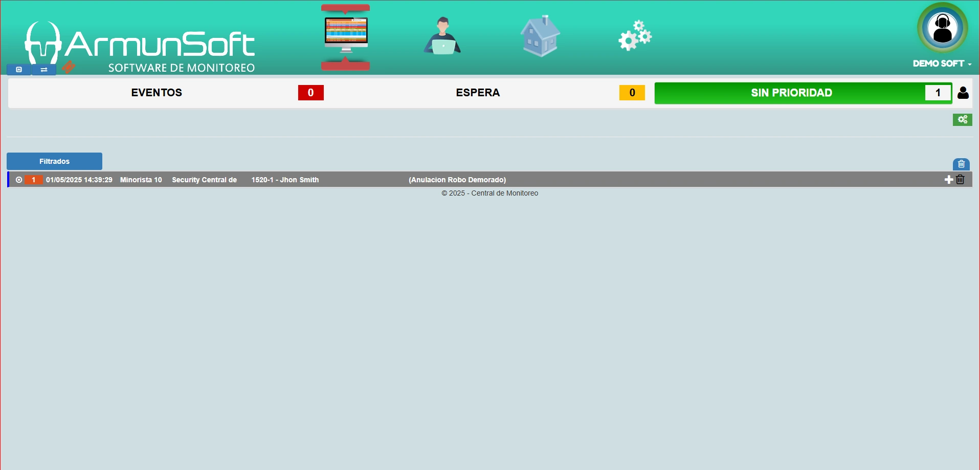The height and width of the screenshot is (470, 980).
Task: Click the SIN PRIORIDAD green bar
Action: tap(791, 93)
